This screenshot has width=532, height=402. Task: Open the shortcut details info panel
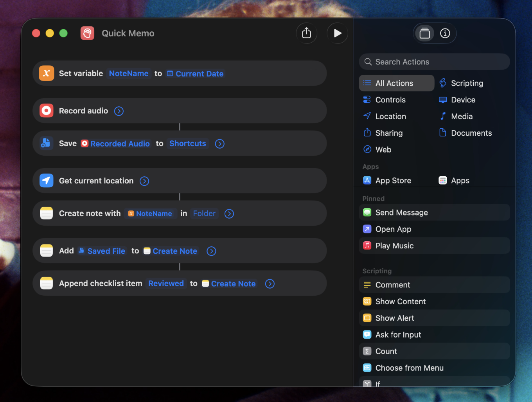point(445,33)
